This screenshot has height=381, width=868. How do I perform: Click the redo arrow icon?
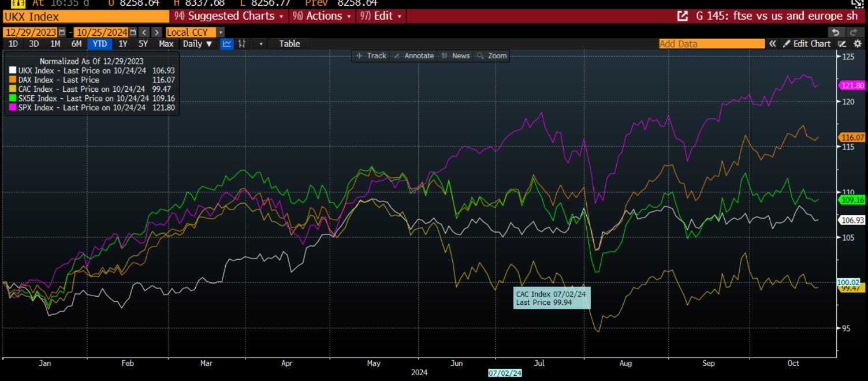coord(853,32)
